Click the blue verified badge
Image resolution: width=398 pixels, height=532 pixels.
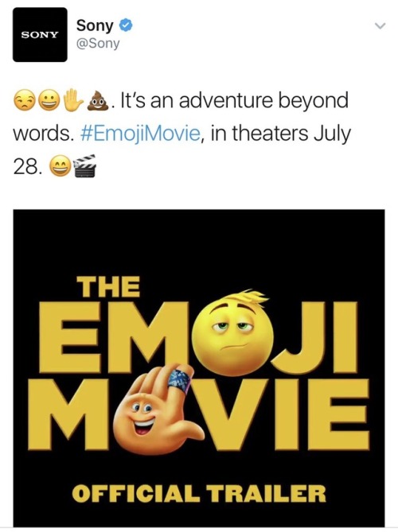pyautogui.click(x=126, y=26)
